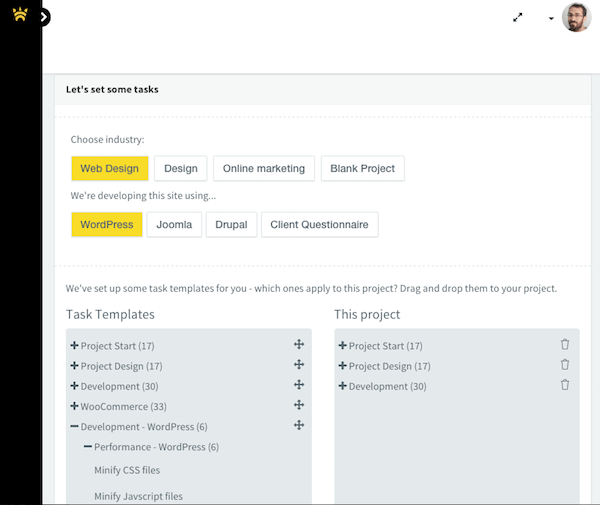
Task: Expand the WooCommerce (33) template
Action: pos(74,406)
